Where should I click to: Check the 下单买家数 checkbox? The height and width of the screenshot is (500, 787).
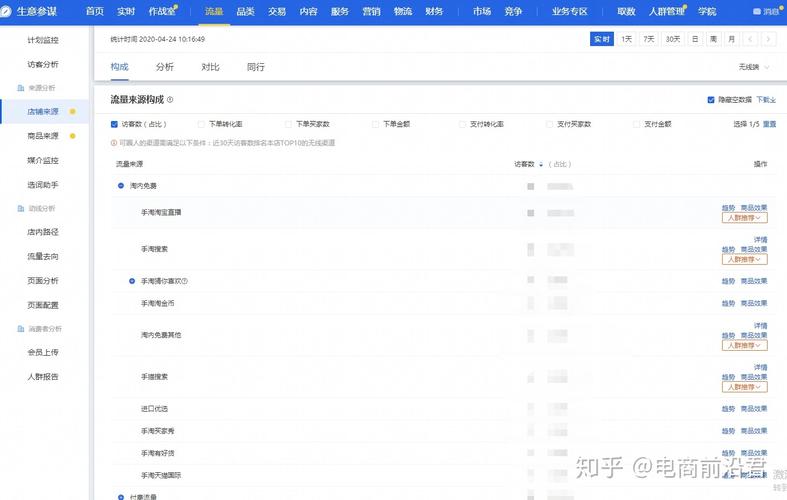pyautogui.click(x=289, y=124)
